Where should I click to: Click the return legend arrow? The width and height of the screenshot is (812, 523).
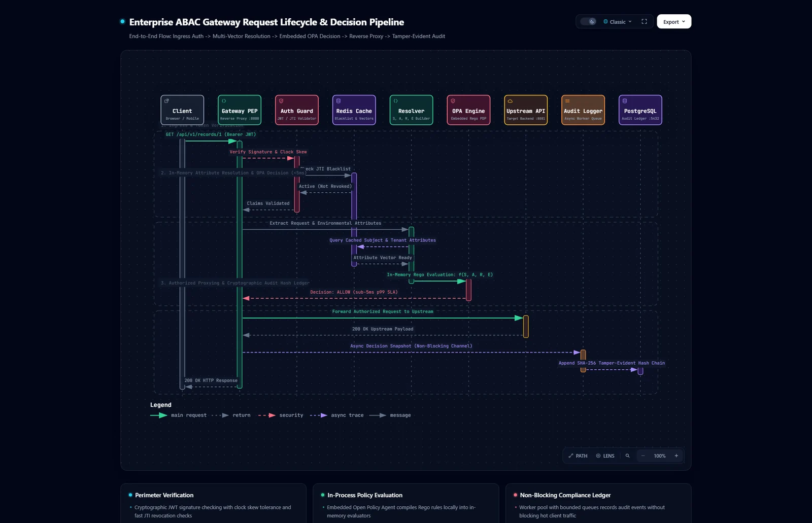tap(220, 415)
